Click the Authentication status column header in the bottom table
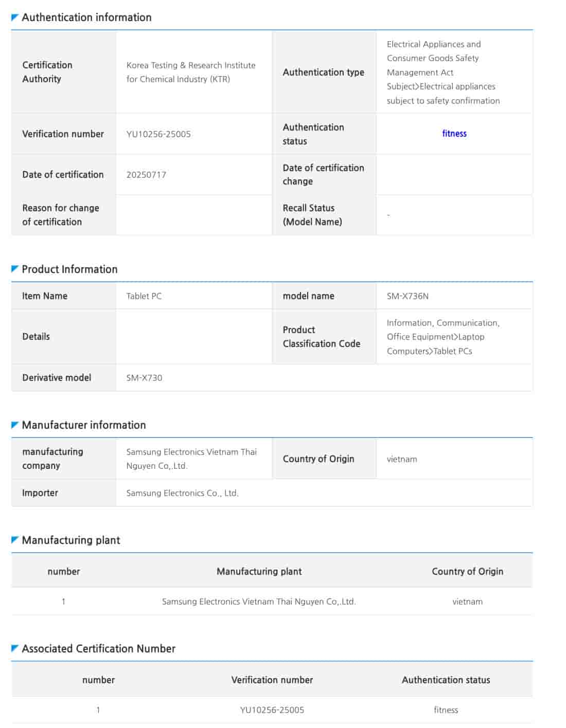 point(446,680)
